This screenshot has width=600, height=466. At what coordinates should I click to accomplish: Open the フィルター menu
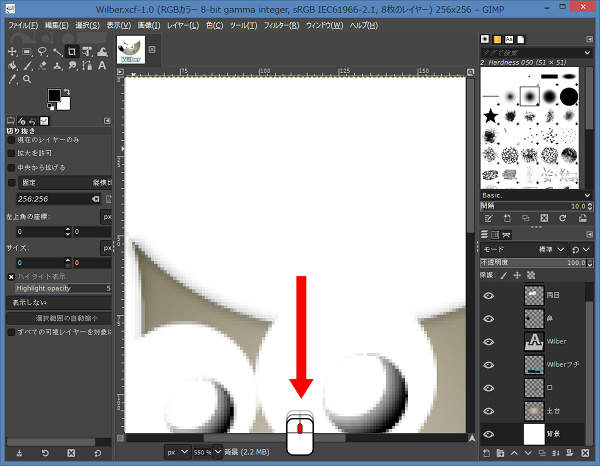coord(279,24)
